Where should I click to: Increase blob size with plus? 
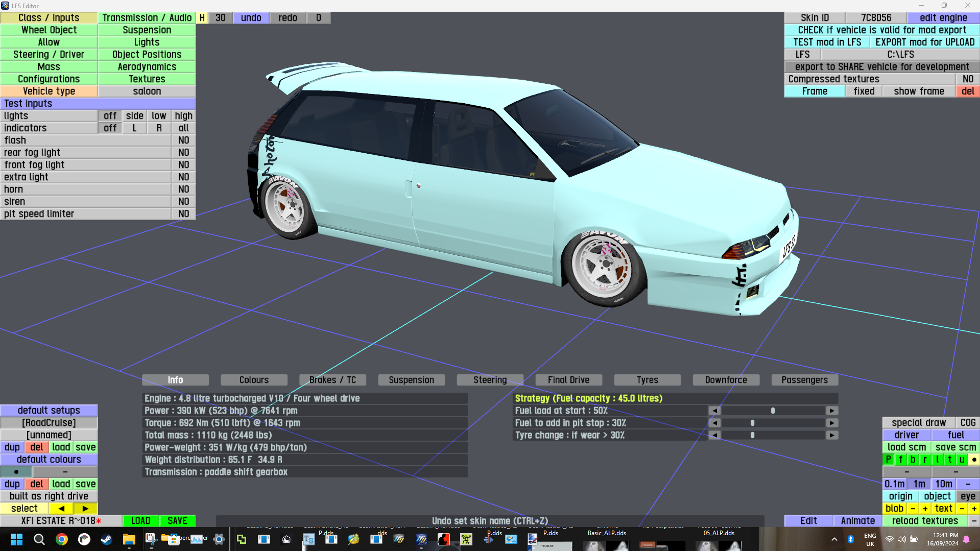(925, 509)
